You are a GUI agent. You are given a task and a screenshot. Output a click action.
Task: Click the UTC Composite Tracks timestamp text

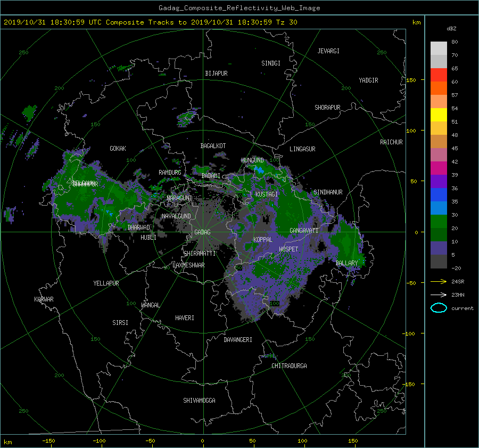(x=150, y=22)
